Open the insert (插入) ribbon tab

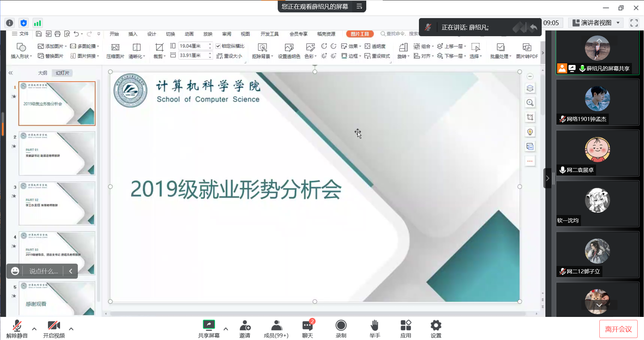pyautogui.click(x=133, y=34)
